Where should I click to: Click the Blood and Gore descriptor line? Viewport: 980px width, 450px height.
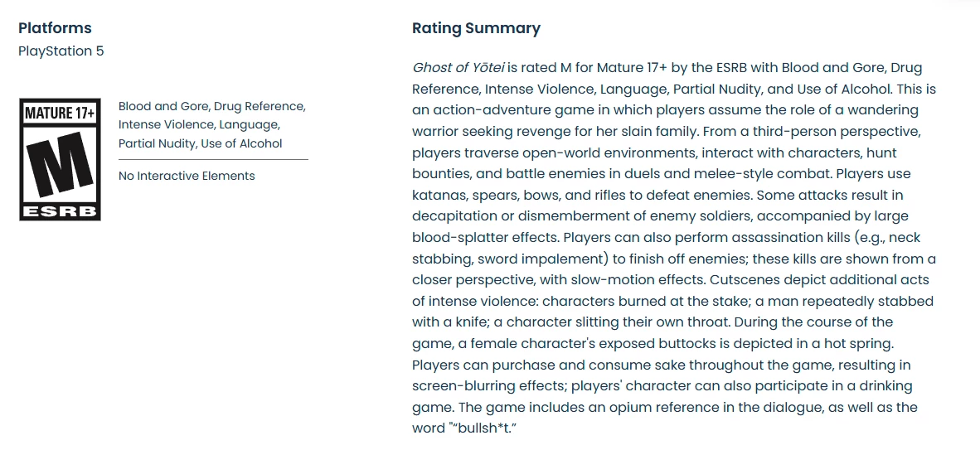point(212,106)
